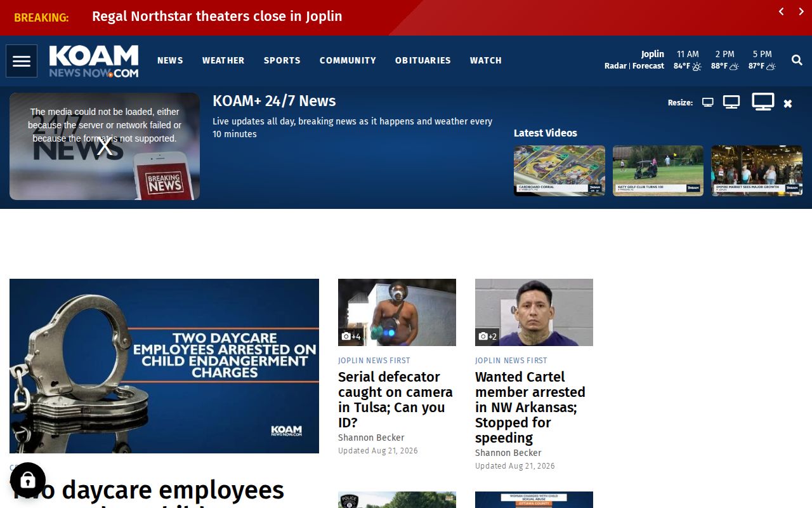
Task: Open KOAM+ 24/7 News title
Action: [x=274, y=101]
